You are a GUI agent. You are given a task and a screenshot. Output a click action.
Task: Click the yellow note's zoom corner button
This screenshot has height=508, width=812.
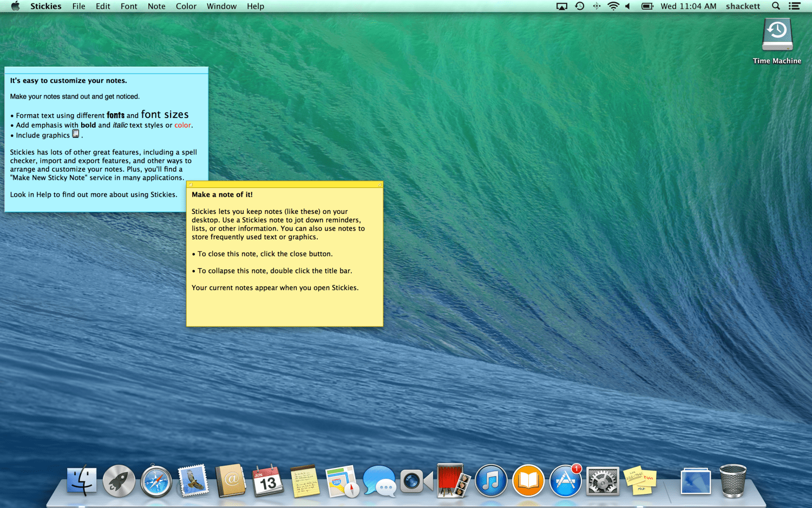tap(379, 185)
